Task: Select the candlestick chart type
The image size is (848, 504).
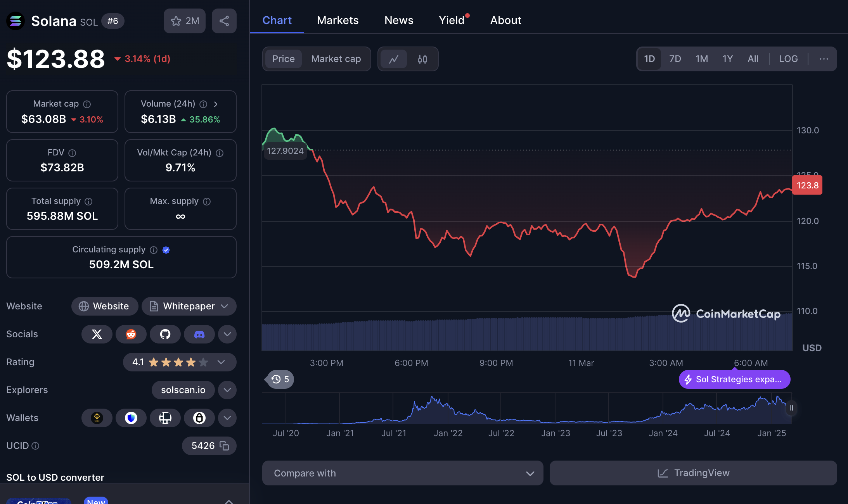Action: coord(422,59)
